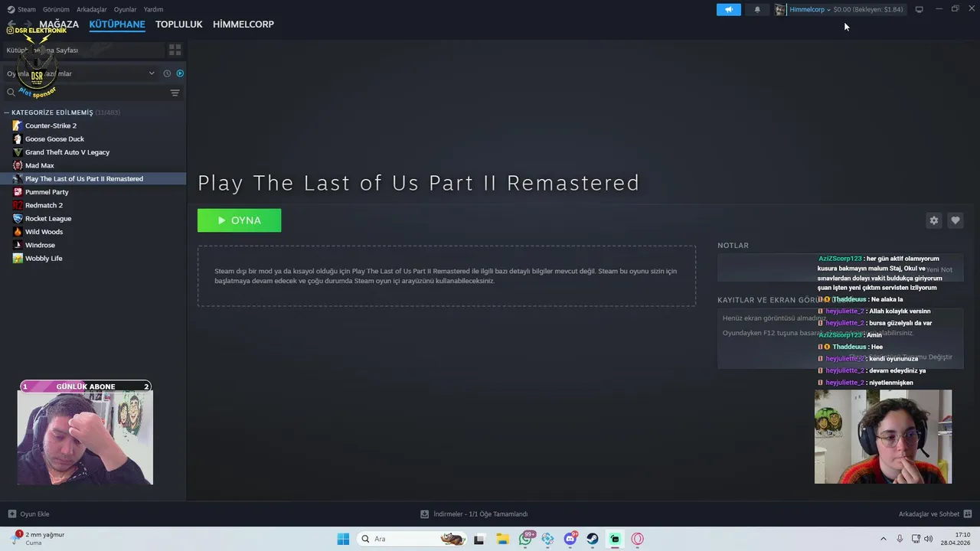This screenshot has width=980, height=551.
Task: Toggle the ready-to-play filter icon
Action: pyautogui.click(x=180, y=73)
